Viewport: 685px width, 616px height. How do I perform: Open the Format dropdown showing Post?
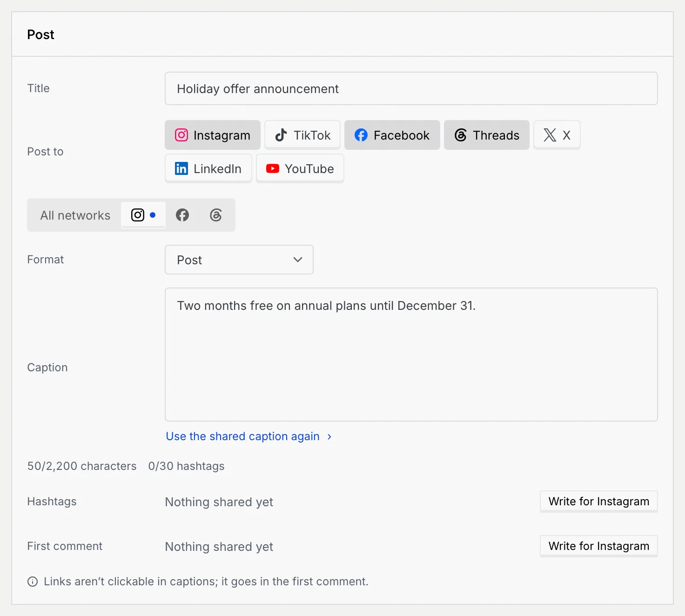(x=239, y=260)
